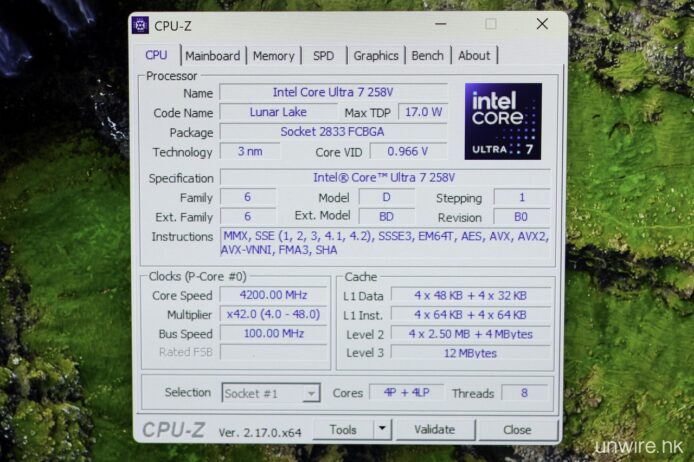Open the Memory tab
The height and width of the screenshot is (462, 694).
pyautogui.click(x=274, y=56)
